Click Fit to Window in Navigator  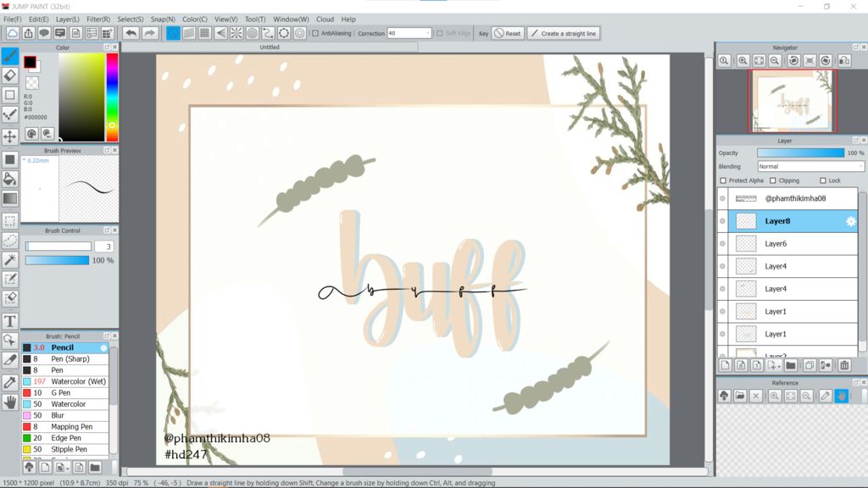coord(759,61)
